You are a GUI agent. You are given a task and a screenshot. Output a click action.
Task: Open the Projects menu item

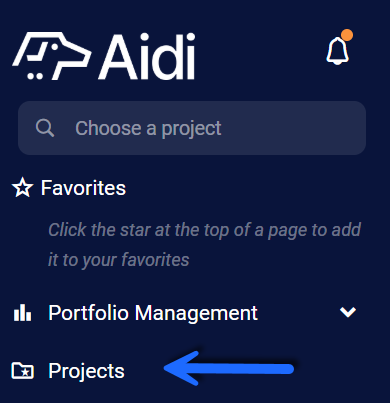86,371
